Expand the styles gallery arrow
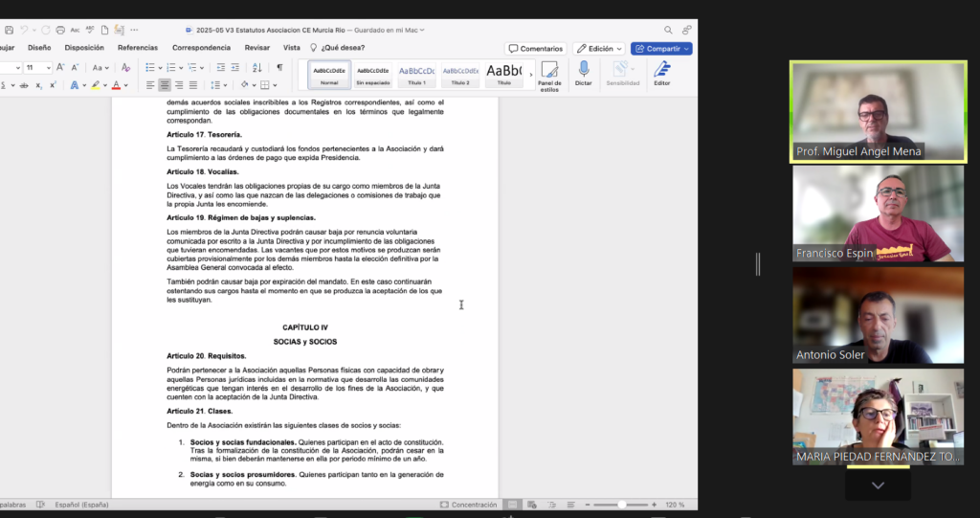The height and width of the screenshot is (518, 980). coord(529,75)
